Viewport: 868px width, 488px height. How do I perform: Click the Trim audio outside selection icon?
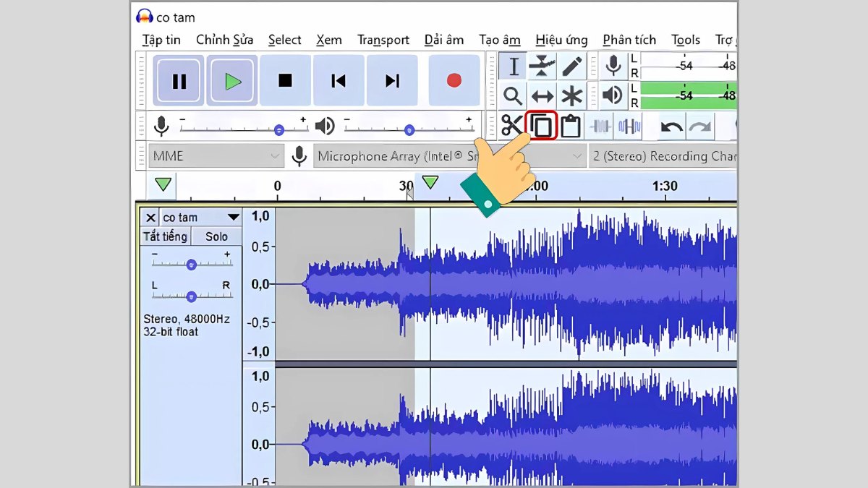pyautogui.click(x=600, y=127)
